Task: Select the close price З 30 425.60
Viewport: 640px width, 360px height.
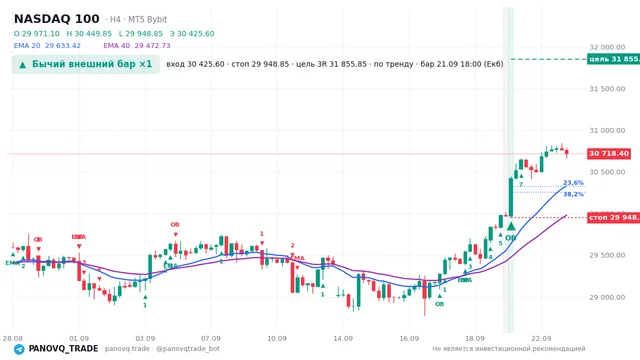Action: [192, 33]
